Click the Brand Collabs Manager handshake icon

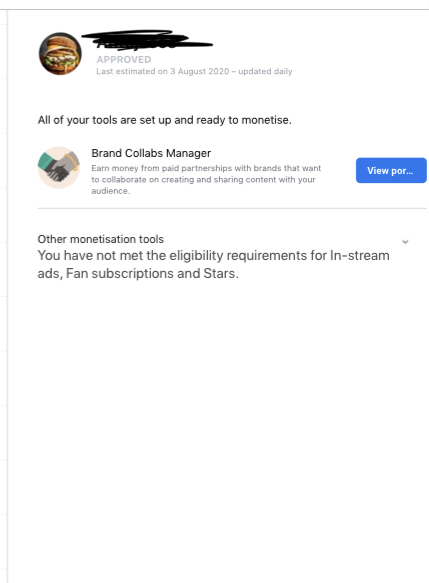[x=59, y=167]
